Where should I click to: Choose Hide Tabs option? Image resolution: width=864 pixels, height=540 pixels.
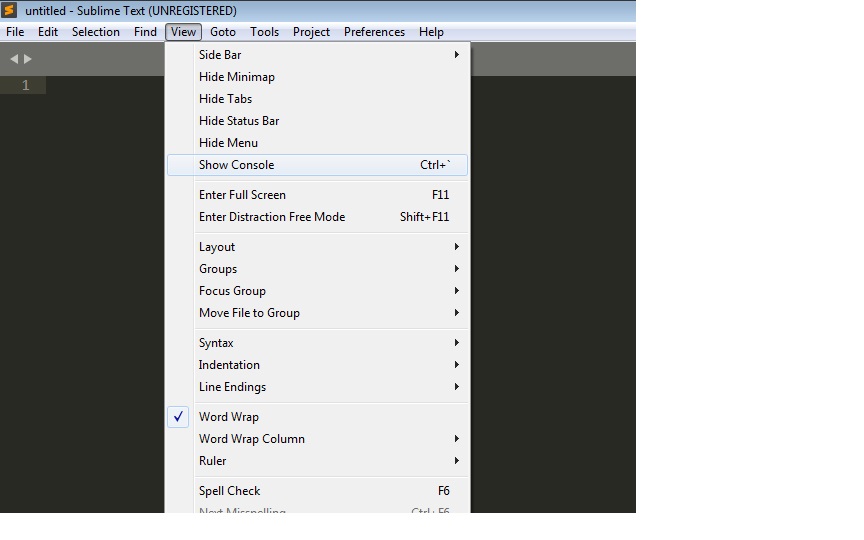tap(225, 99)
